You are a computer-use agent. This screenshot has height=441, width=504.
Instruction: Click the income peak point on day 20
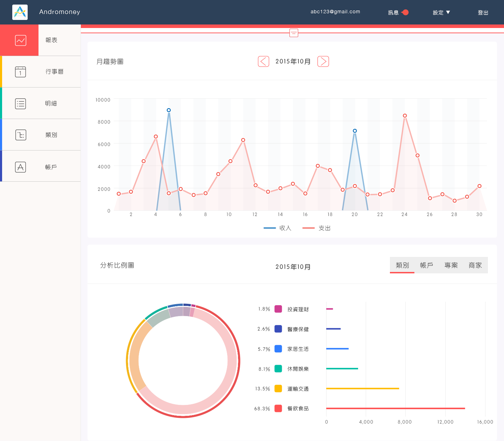pyautogui.click(x=355, y=131)
